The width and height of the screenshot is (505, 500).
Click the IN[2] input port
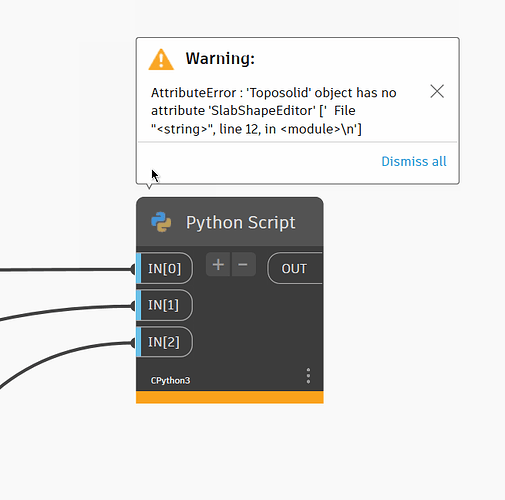point(164,342)
